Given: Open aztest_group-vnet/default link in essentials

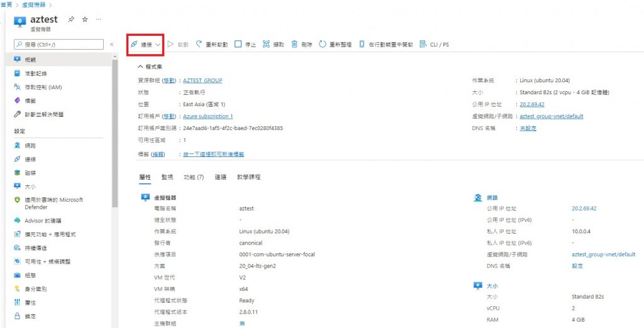Looking at the screenshot, I should point(552,116).
